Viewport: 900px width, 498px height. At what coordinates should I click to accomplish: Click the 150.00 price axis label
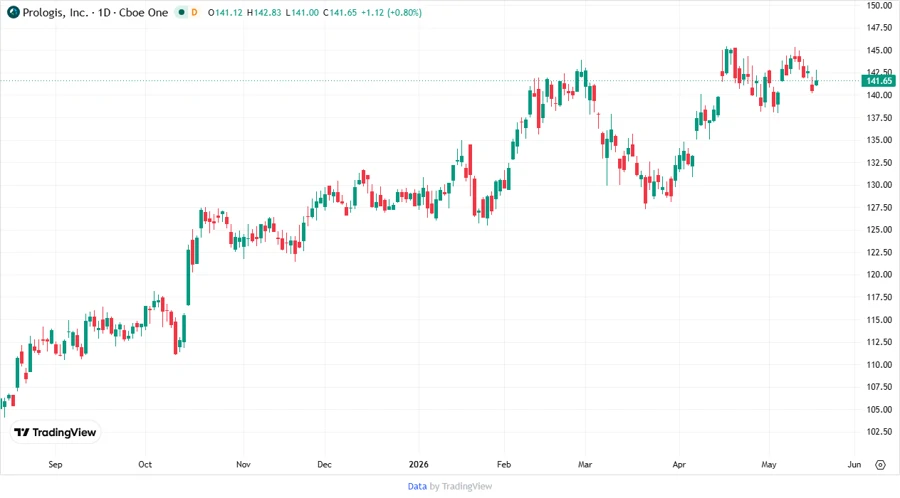point(879,5)
